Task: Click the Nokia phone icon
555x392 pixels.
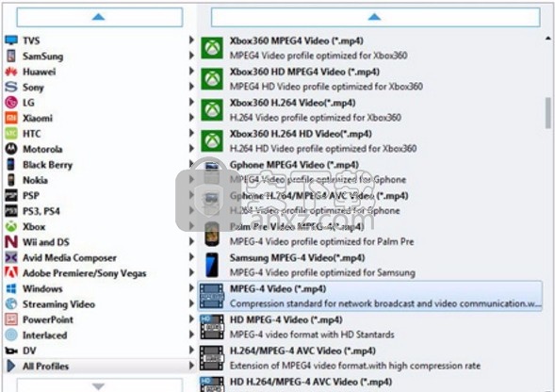Action: (11, 180)
